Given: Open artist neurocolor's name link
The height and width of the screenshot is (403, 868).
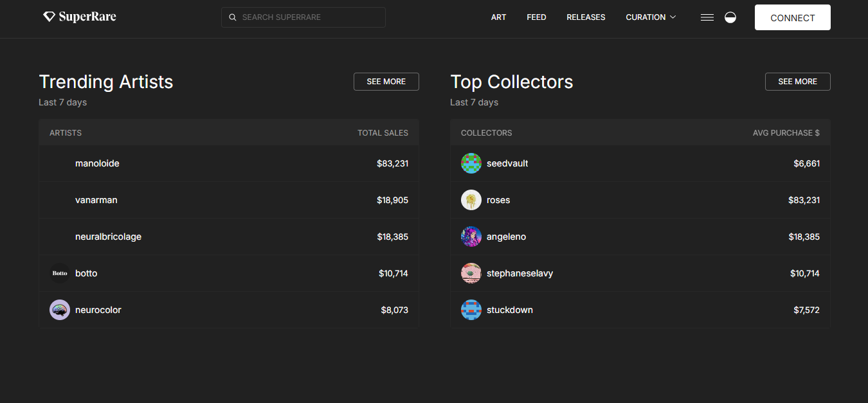Looking at the screenshot, I should click(x=98, y=310).
